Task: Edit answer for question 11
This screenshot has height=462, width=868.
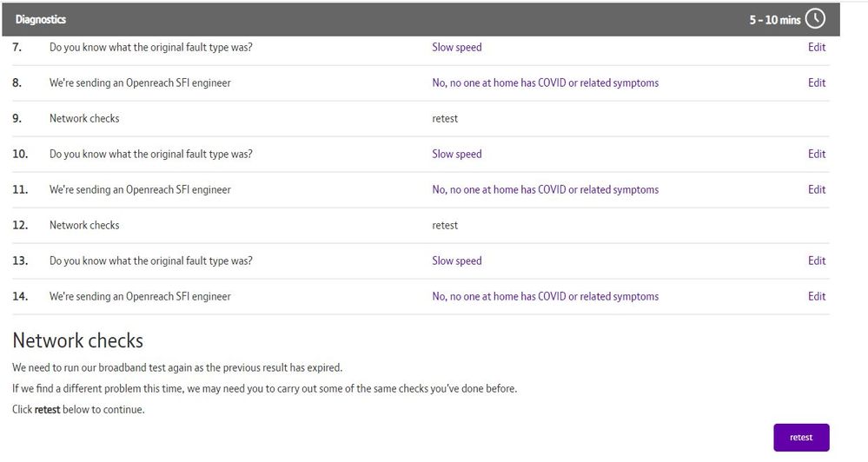Action: [817, 190]
